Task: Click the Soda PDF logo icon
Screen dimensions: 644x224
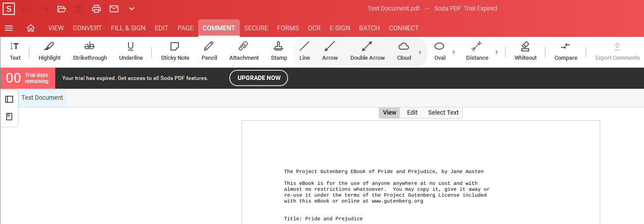Action: pyautogui.click(x=8, y=9)
